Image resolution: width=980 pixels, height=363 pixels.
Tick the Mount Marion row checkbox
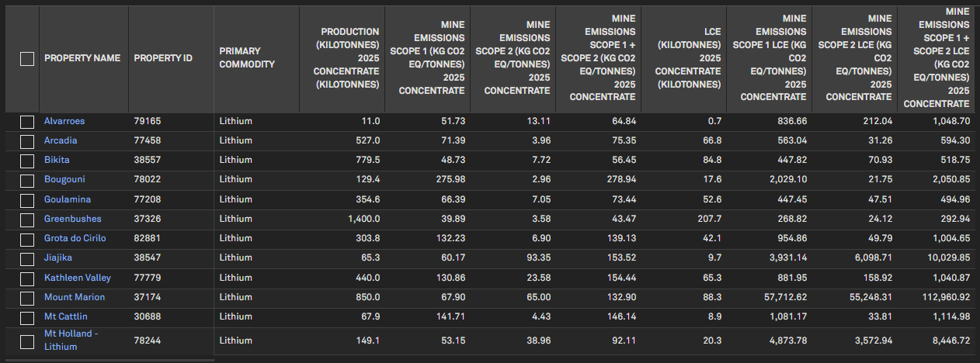click(27, 298)
